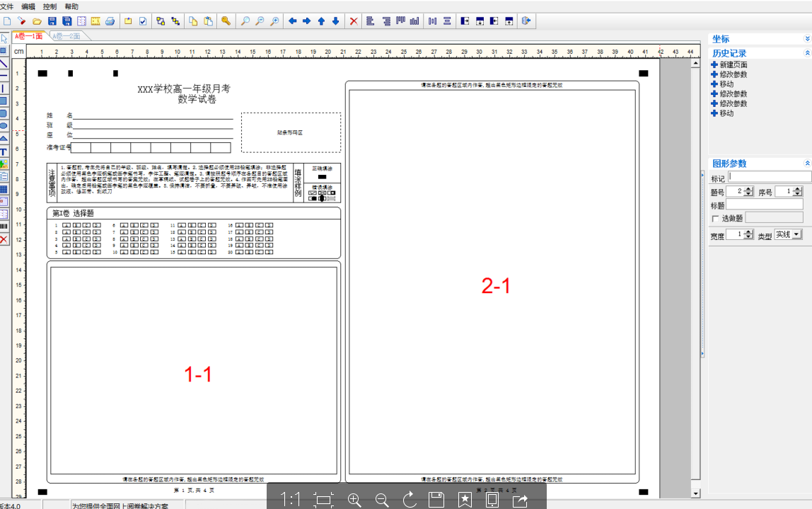Click the title XXX学校高一年级月考
Screen dimensions: 812x509
coord(184,88)
